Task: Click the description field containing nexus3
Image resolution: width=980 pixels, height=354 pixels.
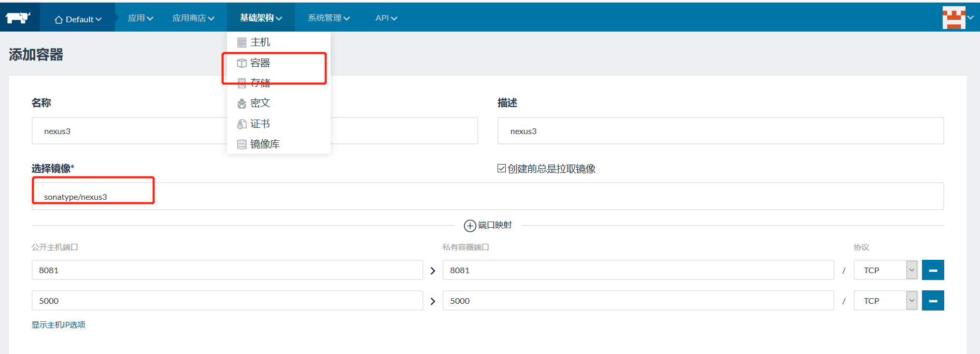Action: (x=720, y=131)
